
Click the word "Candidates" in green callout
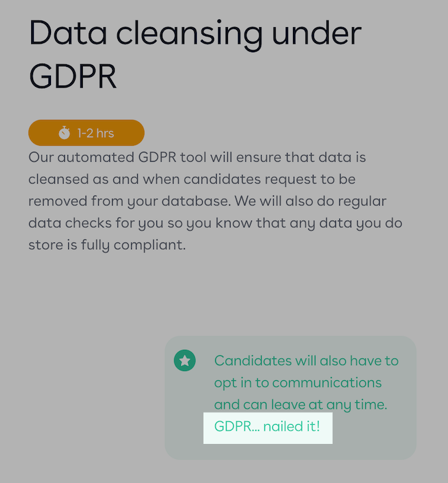[x=252, y=360]
